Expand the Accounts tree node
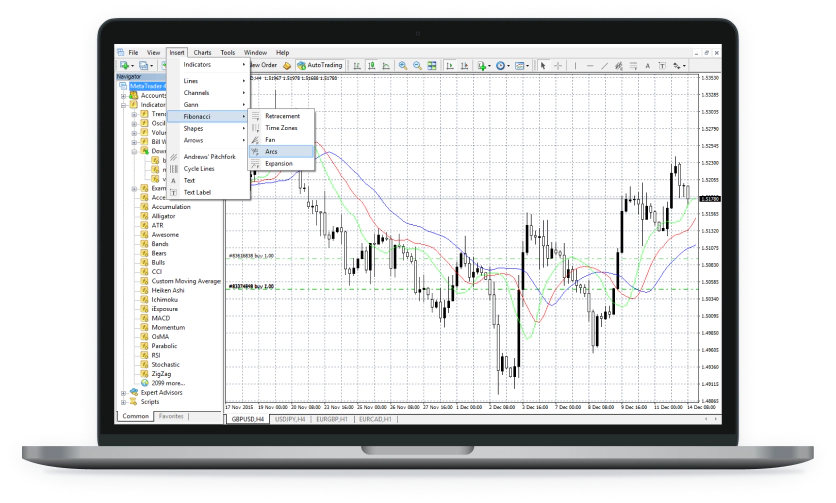The width and height of the screenshot is (836, 503). pos(124,95)
